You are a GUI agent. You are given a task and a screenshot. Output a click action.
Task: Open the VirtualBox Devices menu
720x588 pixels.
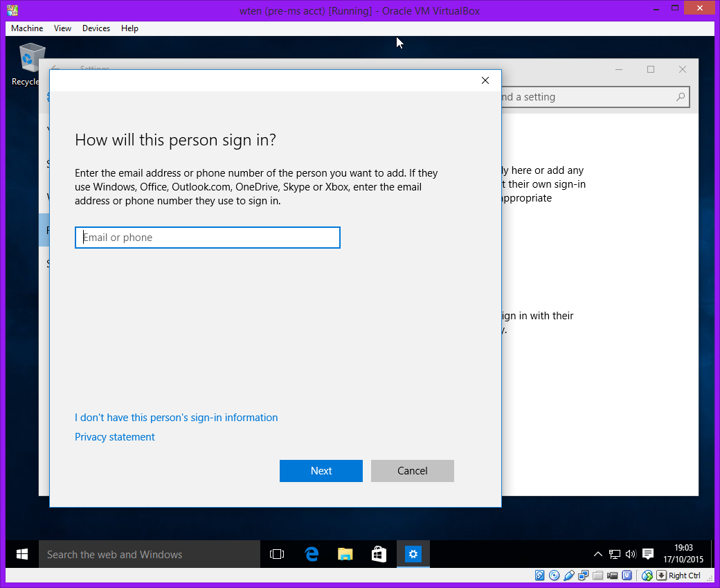tap(96, 28)
